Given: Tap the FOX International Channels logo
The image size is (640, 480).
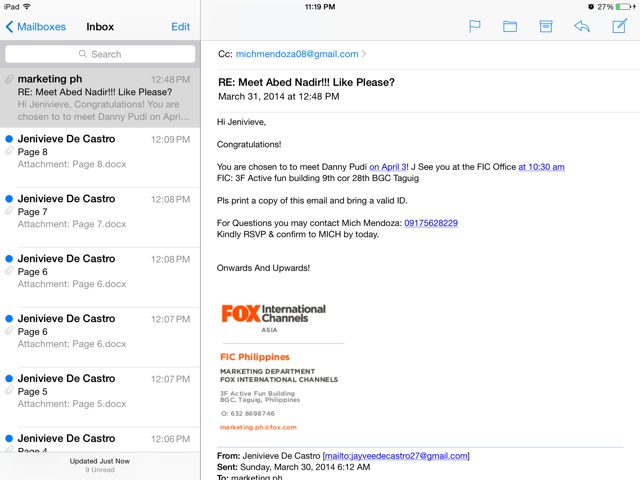Looking at the screenshot, I should [273, 318].
